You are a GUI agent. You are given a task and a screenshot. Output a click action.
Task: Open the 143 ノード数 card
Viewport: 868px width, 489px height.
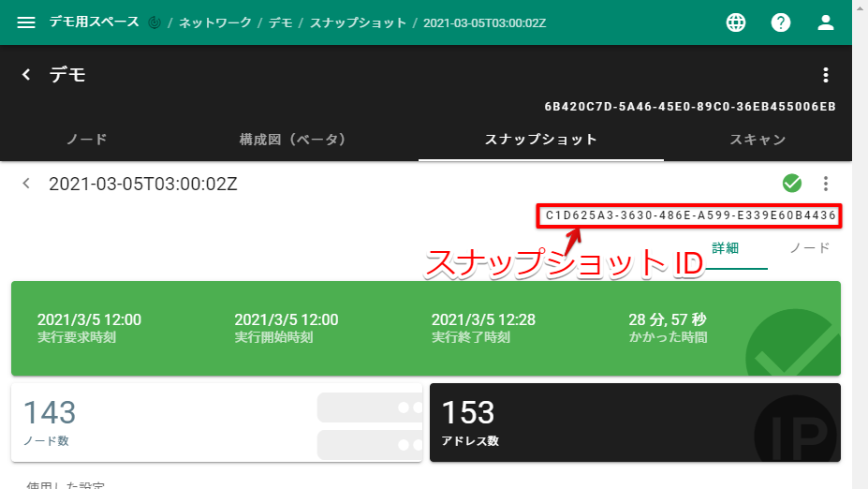click(216, 422)
